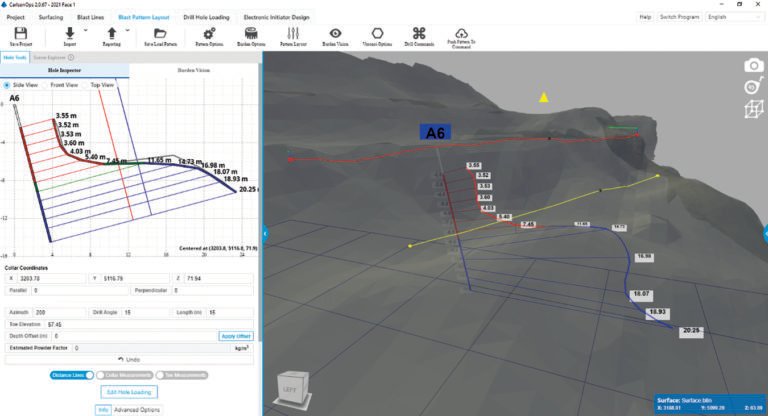This screenshot has height=416, width=768.
Task: Enable the Collar Measurements toggle
Action: (x=124, y=375)
